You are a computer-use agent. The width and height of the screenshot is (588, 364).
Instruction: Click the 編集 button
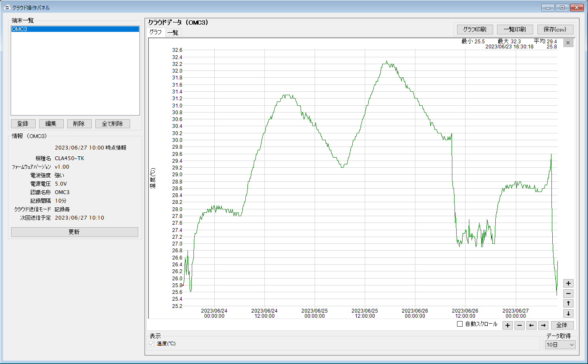coord(51,124)
